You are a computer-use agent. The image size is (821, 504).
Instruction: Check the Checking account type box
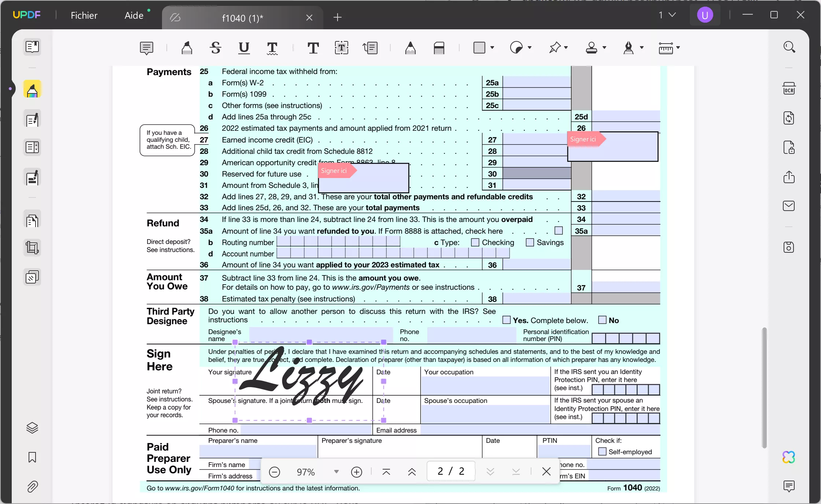[475, 242]
